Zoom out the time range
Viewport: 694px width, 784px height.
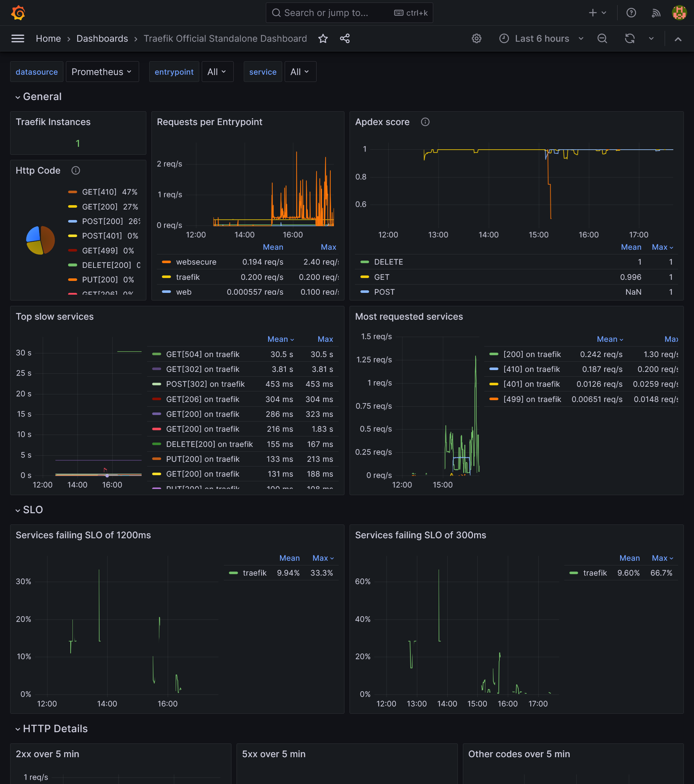[x=602, y=38]
